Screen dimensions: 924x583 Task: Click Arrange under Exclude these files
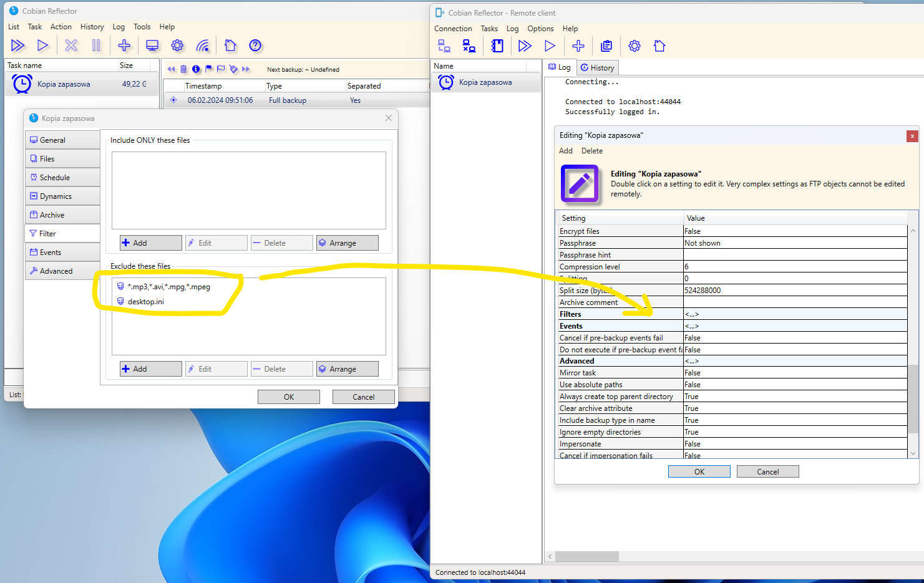(x=348, y=369)
